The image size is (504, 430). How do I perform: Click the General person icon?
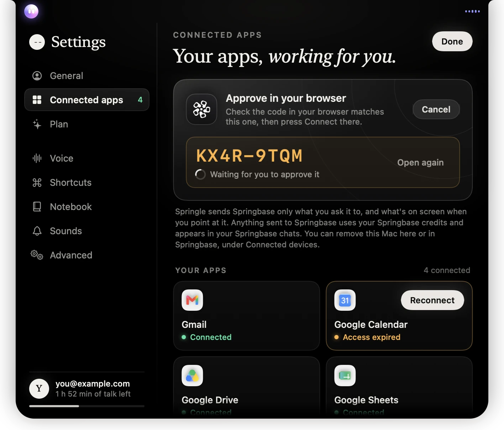click(x=37, y=76)
